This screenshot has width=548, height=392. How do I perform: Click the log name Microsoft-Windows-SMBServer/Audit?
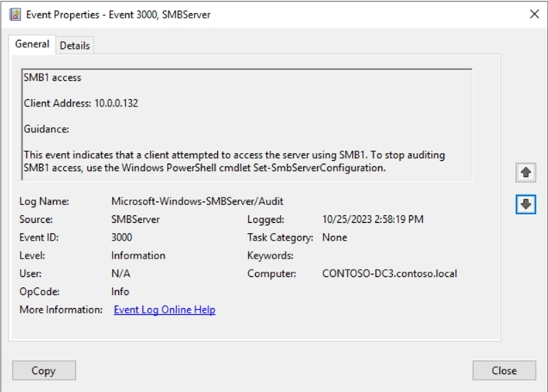point(197,201)
